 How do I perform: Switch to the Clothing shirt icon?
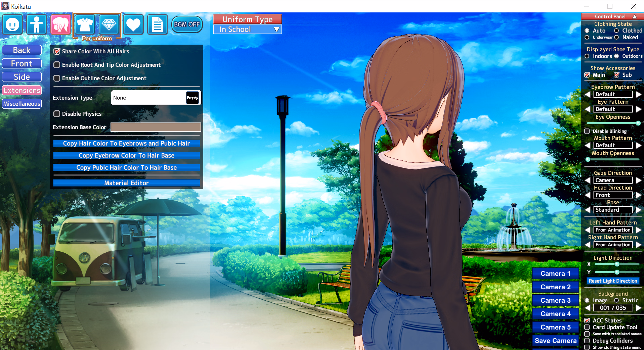(x=85, y=24)
